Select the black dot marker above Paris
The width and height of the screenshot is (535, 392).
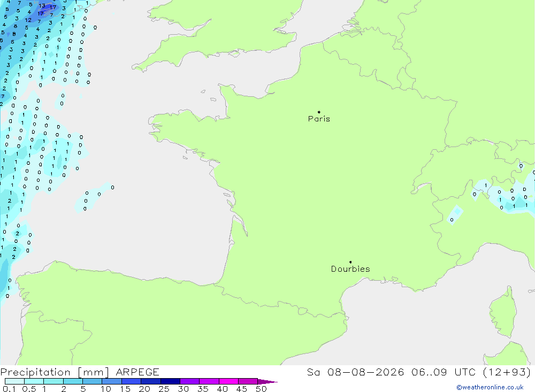319,112
